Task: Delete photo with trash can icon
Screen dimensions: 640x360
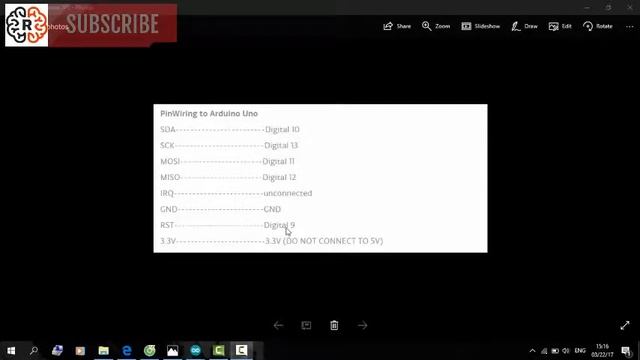Action: [334, 325]
